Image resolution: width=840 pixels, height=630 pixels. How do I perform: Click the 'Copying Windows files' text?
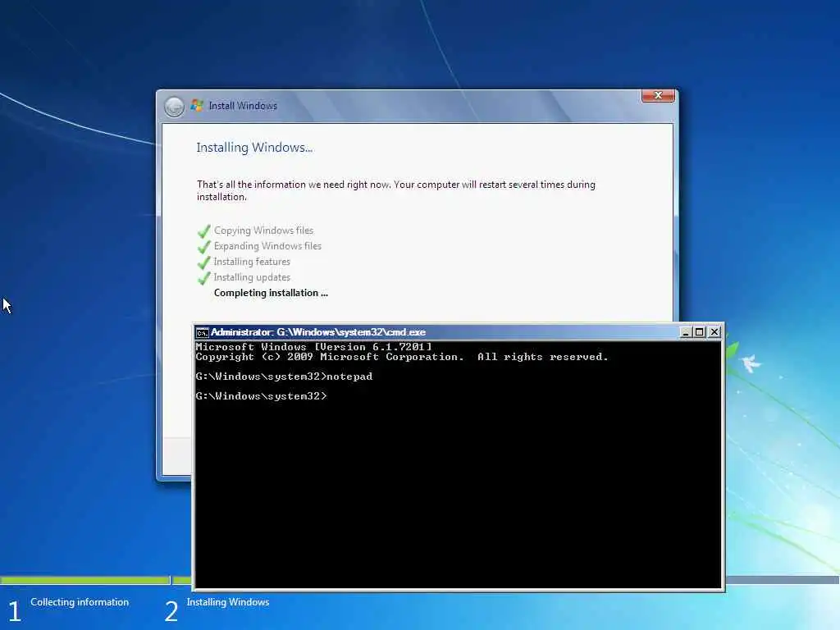(263, 231)
